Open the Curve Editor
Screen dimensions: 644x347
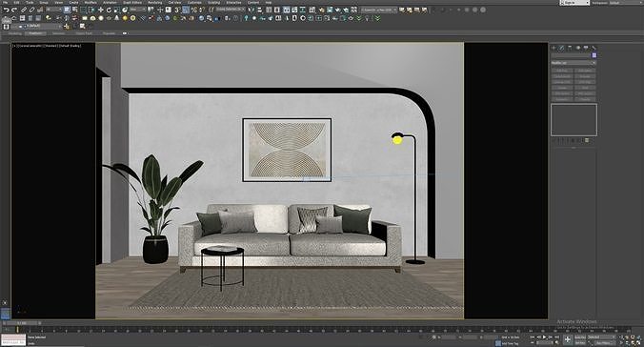[x=294, y=10]
